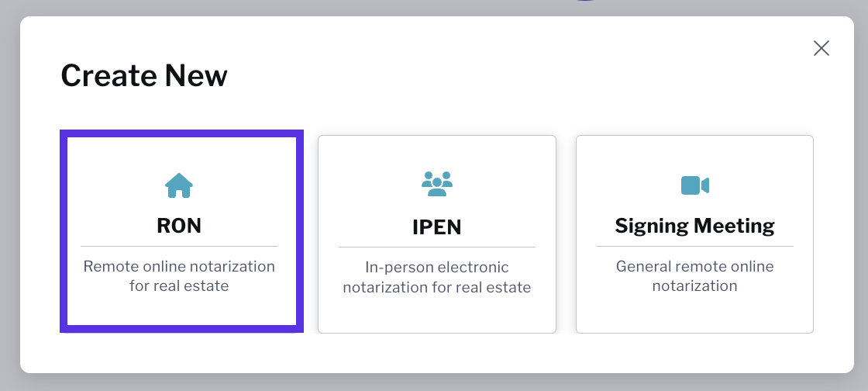Click blank area above the video camera icon
This screenshot has width=868, height=391.
point(694,154)
